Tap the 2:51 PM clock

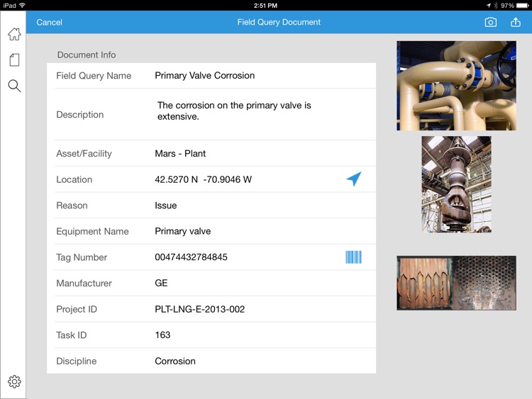click(x=266, y=6)
